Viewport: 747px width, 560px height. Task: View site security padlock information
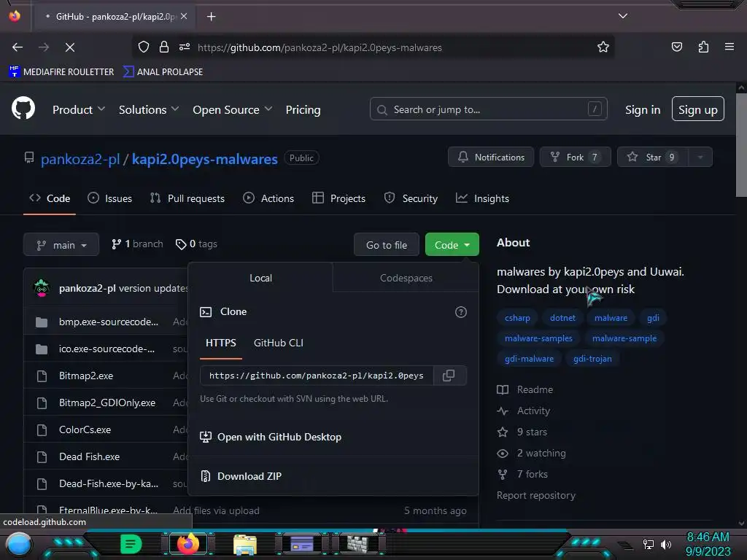click(x=164, y=47)
